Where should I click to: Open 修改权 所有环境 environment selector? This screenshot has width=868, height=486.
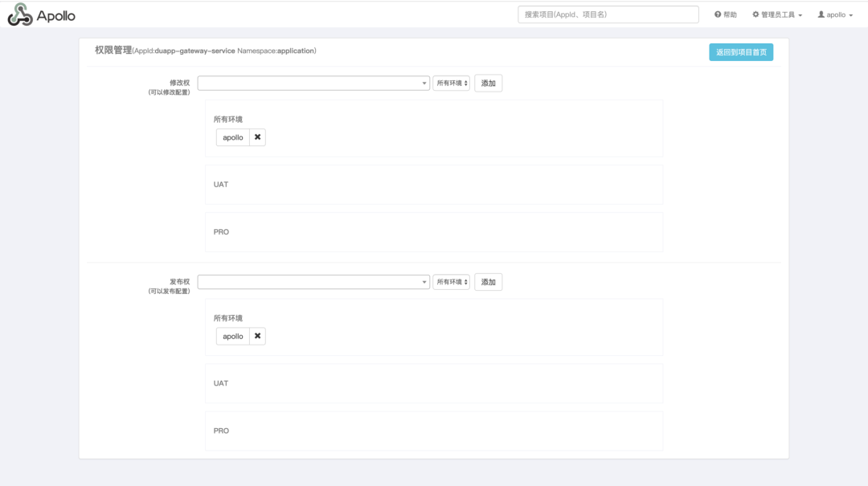tap(451, 83)
